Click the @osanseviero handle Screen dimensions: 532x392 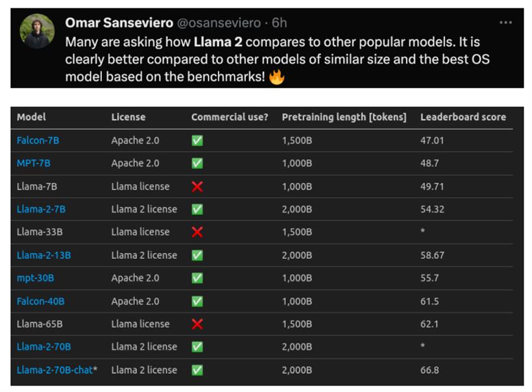(x=219, y=23)
